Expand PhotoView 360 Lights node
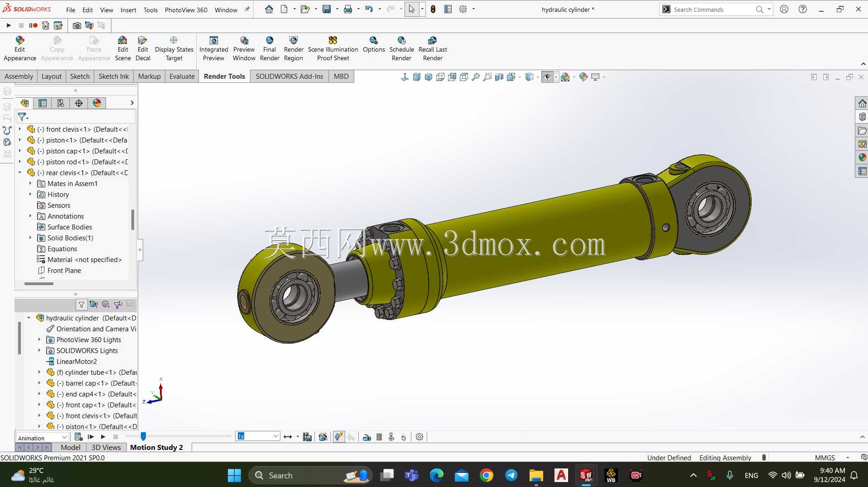Viewport: 868px width, 487px height. point(39,340)
